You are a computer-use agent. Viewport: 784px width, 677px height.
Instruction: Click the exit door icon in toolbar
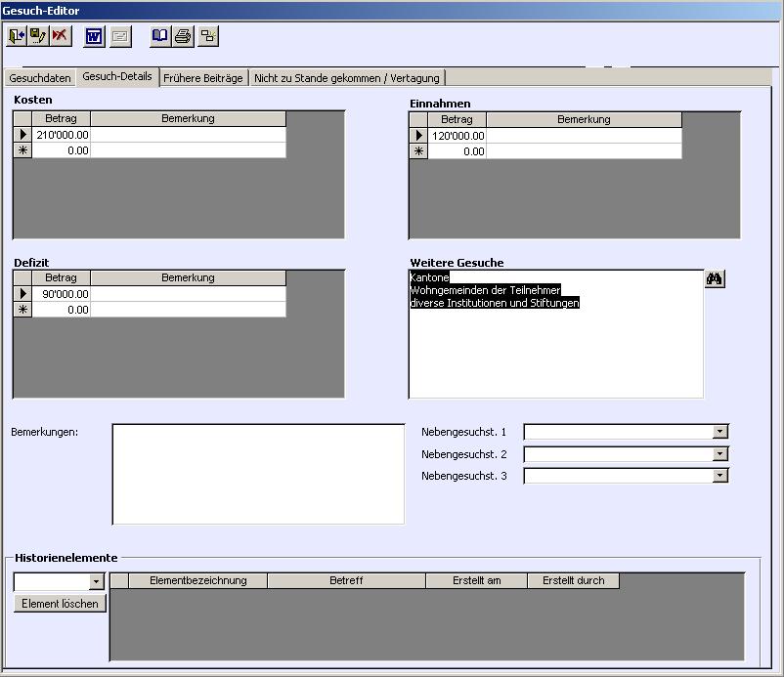pos(17,37)
